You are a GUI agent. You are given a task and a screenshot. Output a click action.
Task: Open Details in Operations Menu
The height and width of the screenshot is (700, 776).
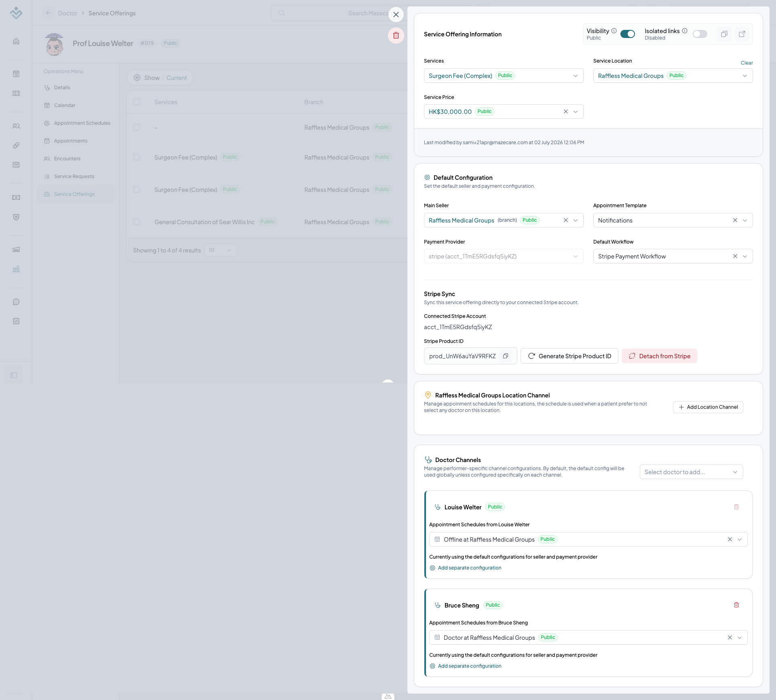[x=76, y=88]
